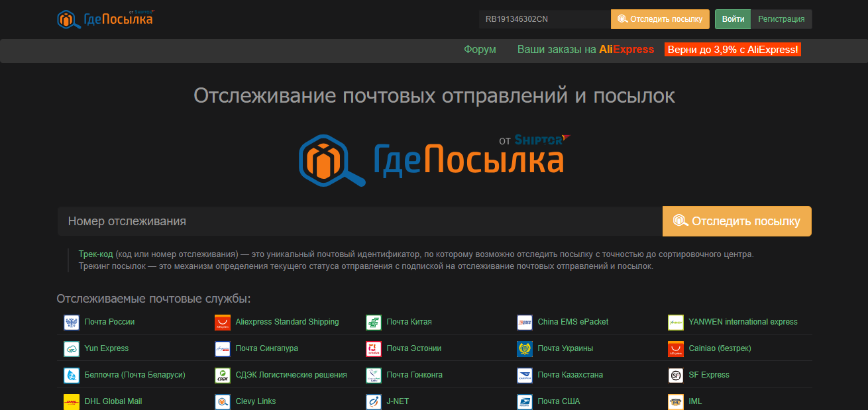Click the Трек-код term link

pos(95,254)
